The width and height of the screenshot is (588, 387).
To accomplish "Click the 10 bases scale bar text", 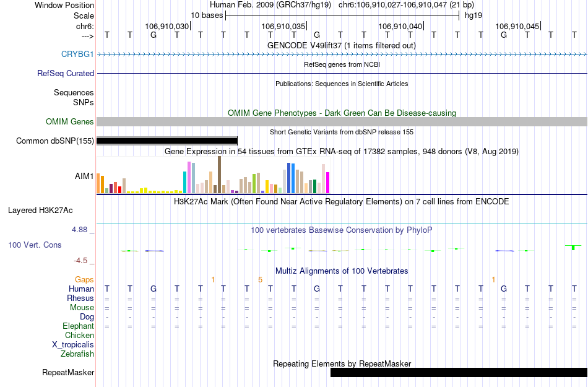I will [207, 15].
